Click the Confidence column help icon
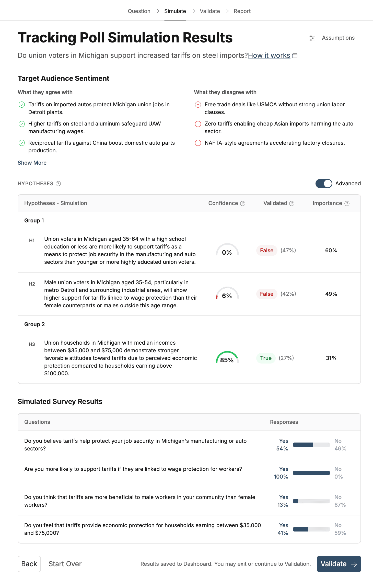The height and width of the screenshot is (588, 373). point(243,203)
